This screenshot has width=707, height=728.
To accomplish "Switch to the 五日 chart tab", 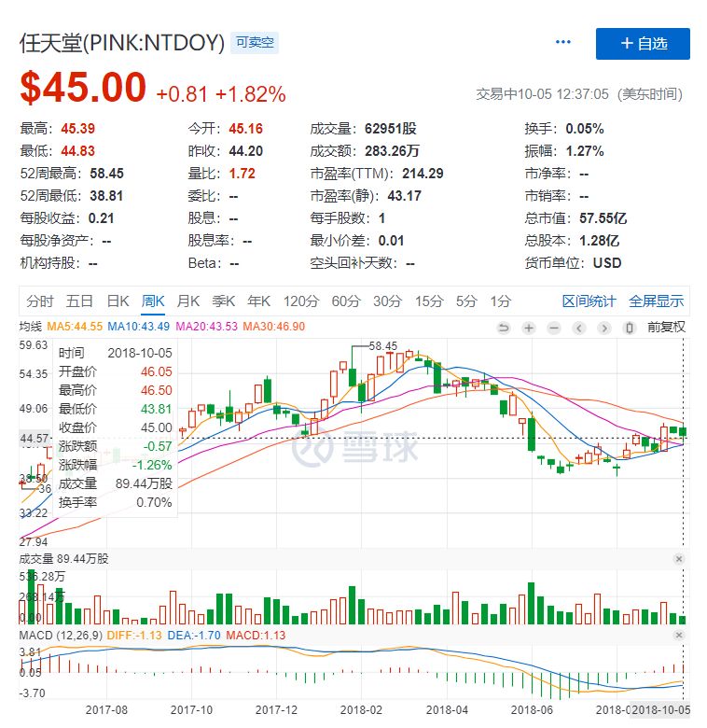I will [x=79, y=301].
